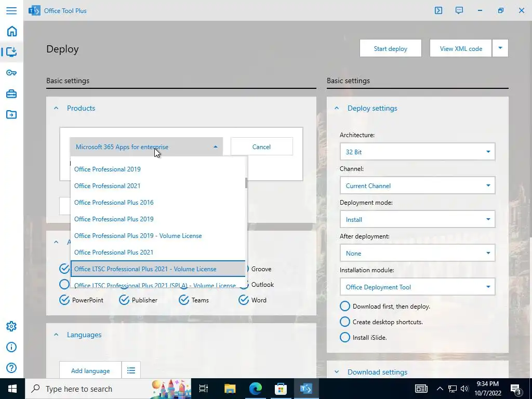Open the Architecture 32 Bit dropdown
Image resolution: width=532 pixels, height=399 pixels.
click(x=417, y=152)
